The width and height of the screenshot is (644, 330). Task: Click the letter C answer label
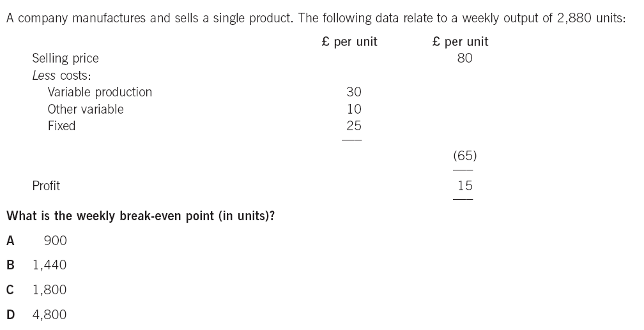coord(11,290)
